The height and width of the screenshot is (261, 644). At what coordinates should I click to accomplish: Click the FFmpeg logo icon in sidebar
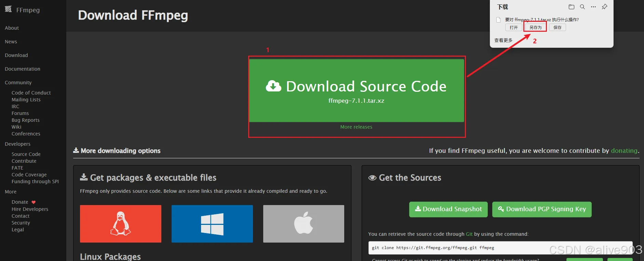click(x=8, y=9)
